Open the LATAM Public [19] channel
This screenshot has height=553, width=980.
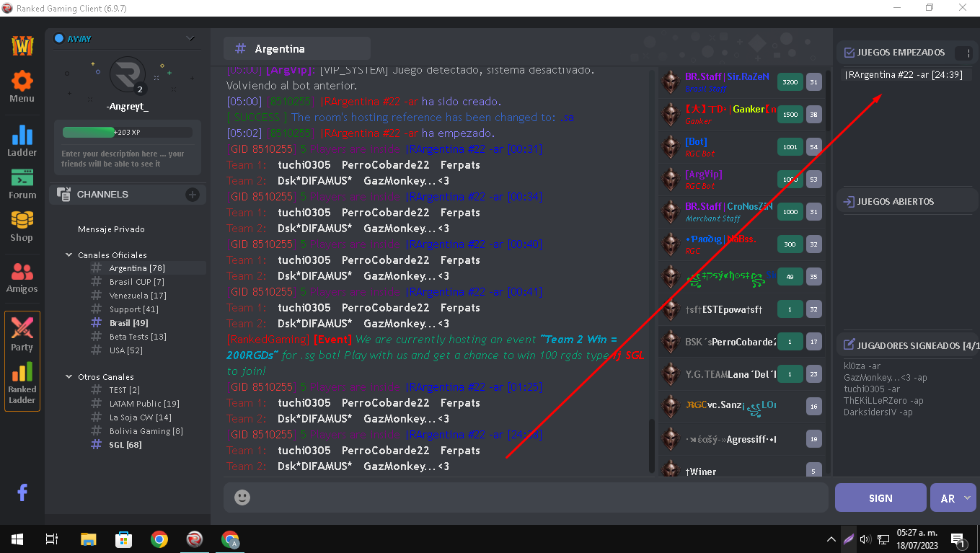[144, 404]
